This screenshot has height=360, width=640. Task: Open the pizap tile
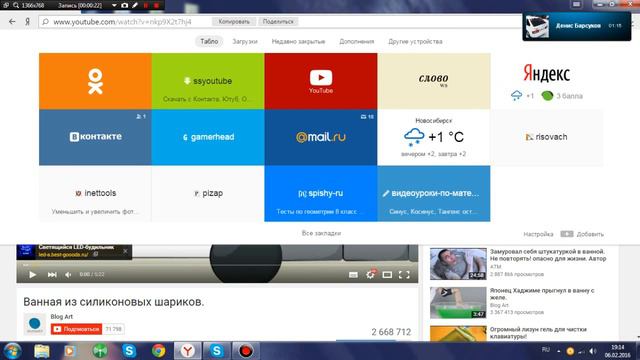coord(208,193)
